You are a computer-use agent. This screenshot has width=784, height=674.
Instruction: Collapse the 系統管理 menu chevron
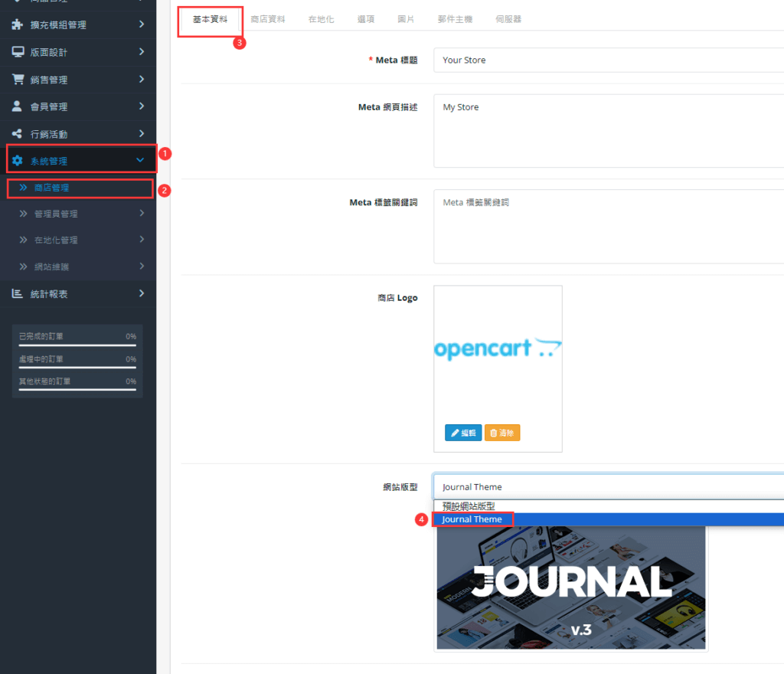click(140, 160)
